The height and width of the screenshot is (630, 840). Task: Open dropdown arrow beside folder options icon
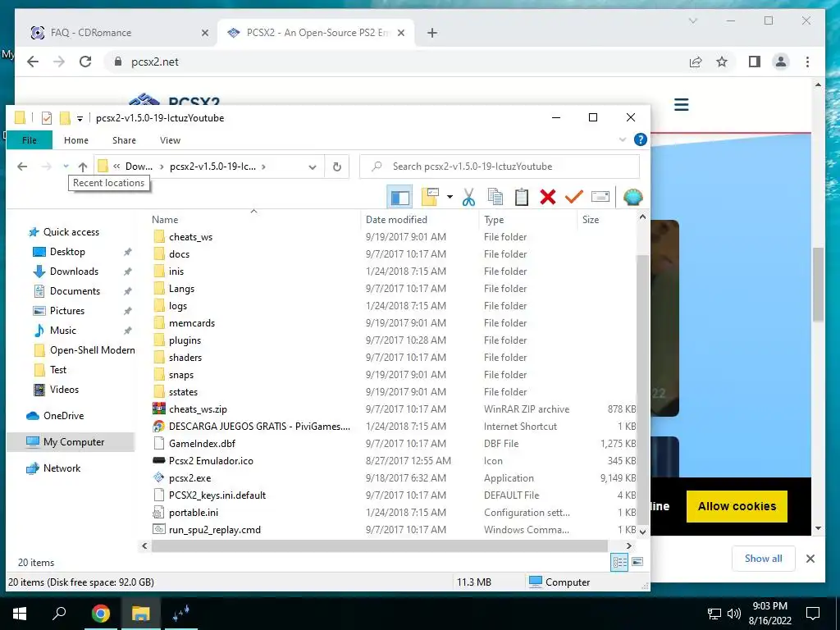tap(450, 197)
